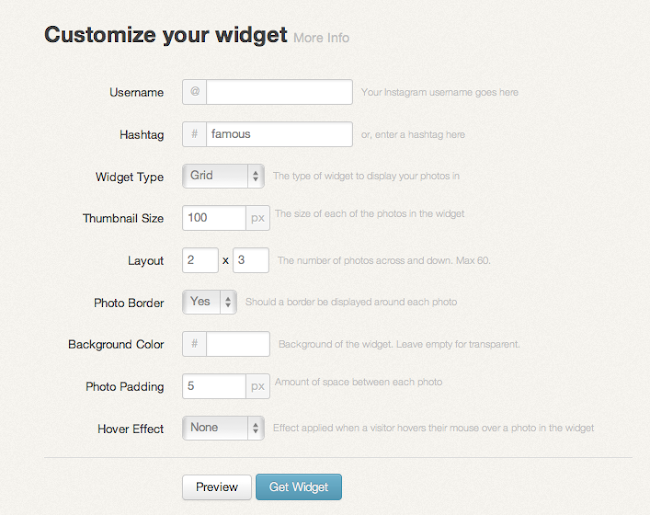The width and height of the screenshot is (650, 515).
Task: Click the Preview button
Action: [x=216, y=487]
